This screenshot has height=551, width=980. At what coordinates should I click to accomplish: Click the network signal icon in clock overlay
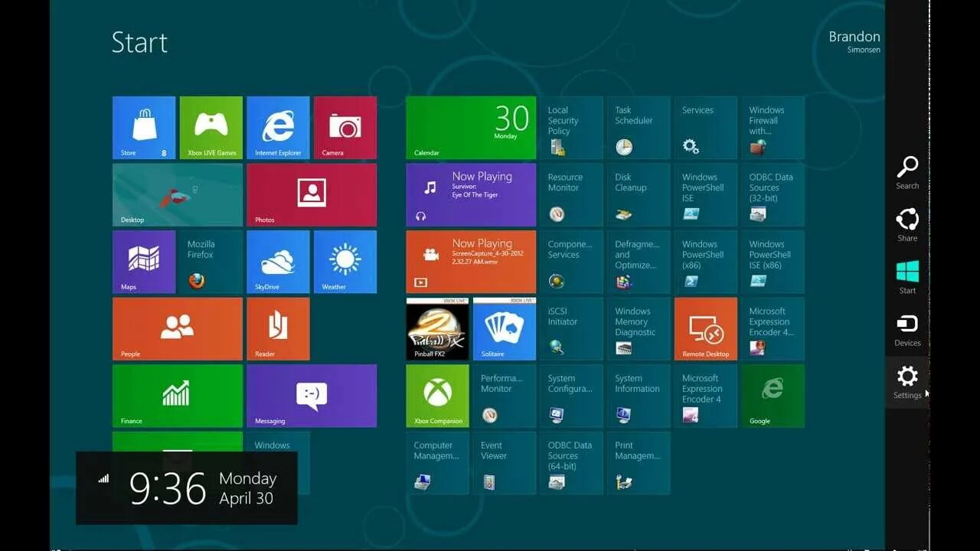(x=103, y=479)
